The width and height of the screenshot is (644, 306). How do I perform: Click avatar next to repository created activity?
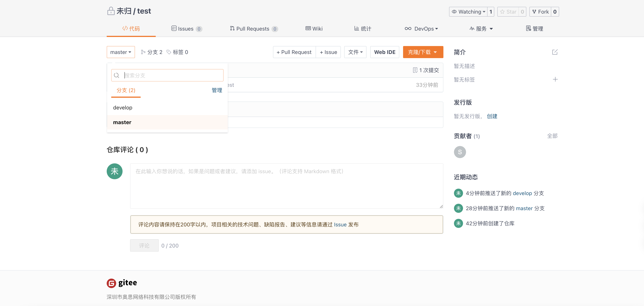point(458,223)
